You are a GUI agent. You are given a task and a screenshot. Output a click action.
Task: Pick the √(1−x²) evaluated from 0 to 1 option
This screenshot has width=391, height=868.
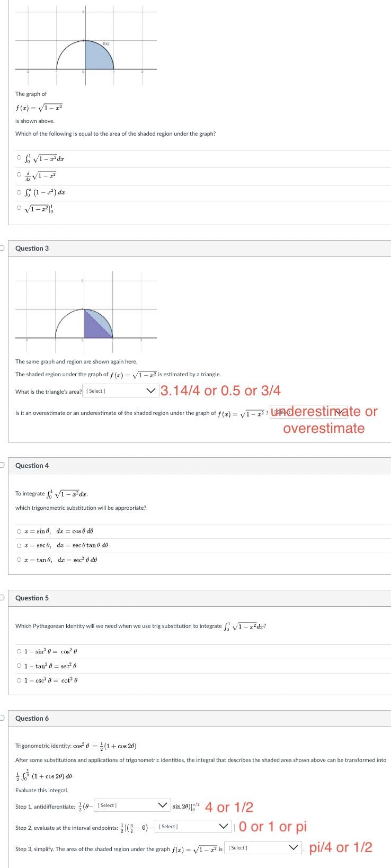click(x=19, y=208)
